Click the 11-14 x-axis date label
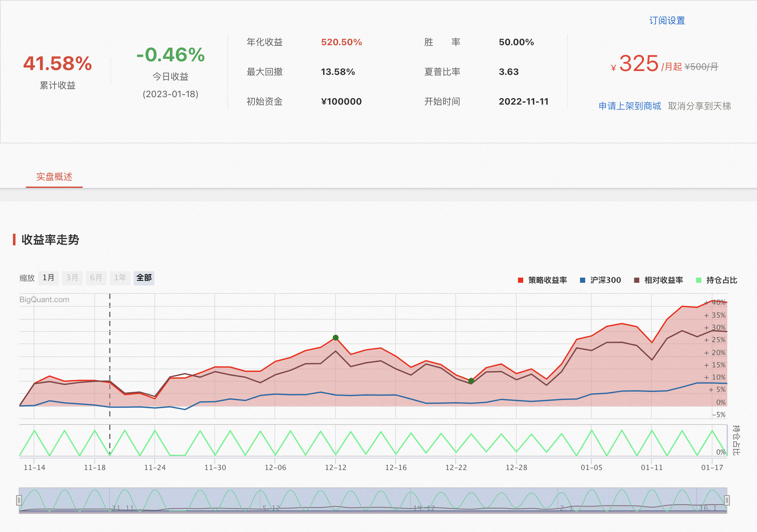The image size is (757, 532). click(x=34, y=467)
